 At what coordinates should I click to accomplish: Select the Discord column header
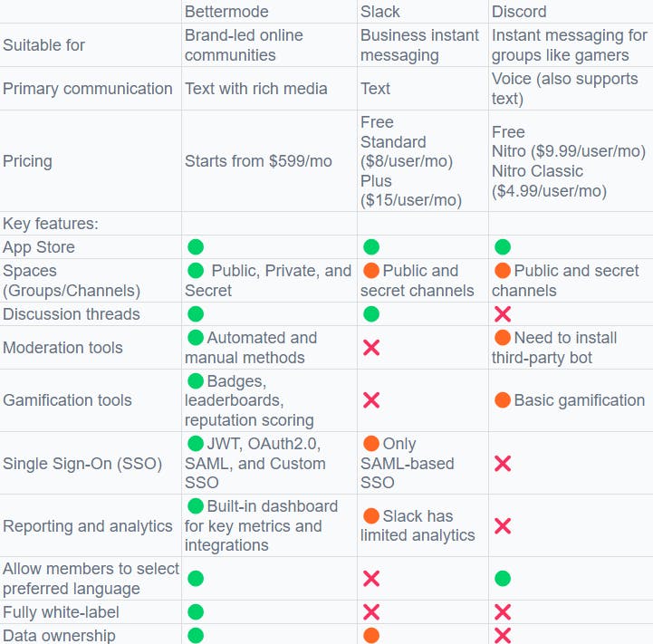[521, 12]
